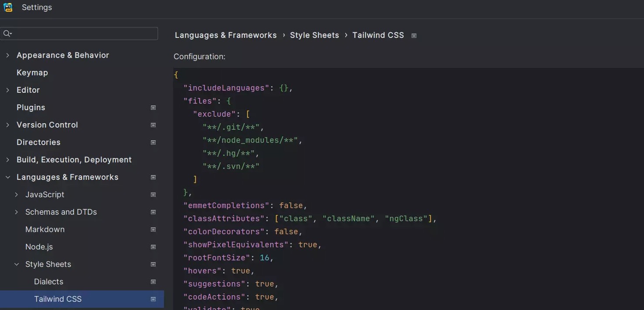The height and width of the screenshot is (310, 644).
Task: Click the "suggestions" key
Action: coord(214,284)
